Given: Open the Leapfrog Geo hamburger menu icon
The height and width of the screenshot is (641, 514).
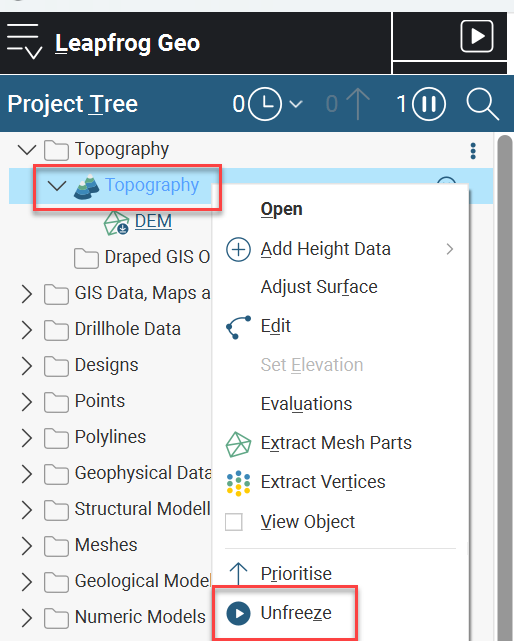Looking at the screenshot, I should point(24,41).
